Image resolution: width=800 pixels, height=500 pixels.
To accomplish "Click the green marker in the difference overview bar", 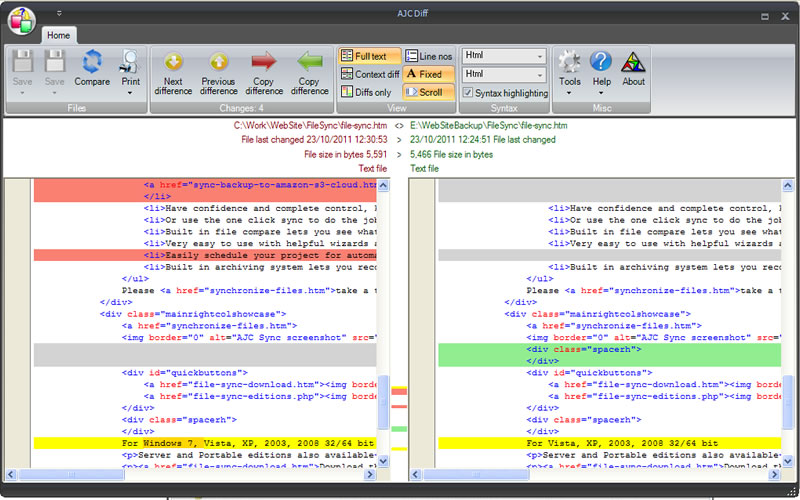I will tap(399, 429).
